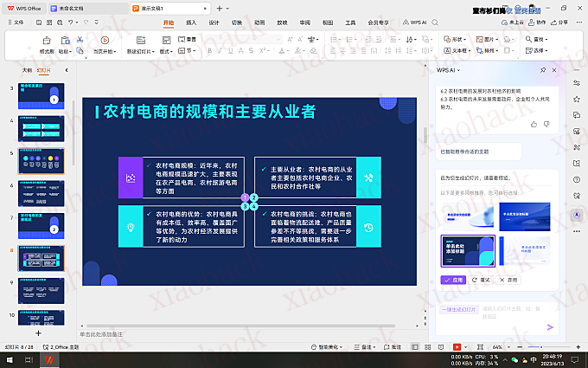Switch to slide sorter view icon
This screenshot has height=368, width=588.
(x=427, y=347)
